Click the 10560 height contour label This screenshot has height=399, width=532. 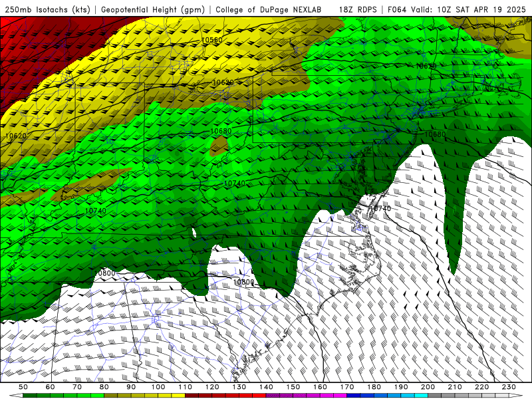point(211,40)
